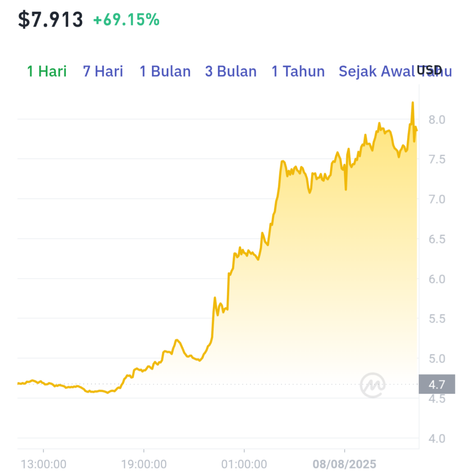The height and width of the screenshot is (476, 473).
Task: Select Sejak Awal Tahun range
Action: click(x=395, y=71)
